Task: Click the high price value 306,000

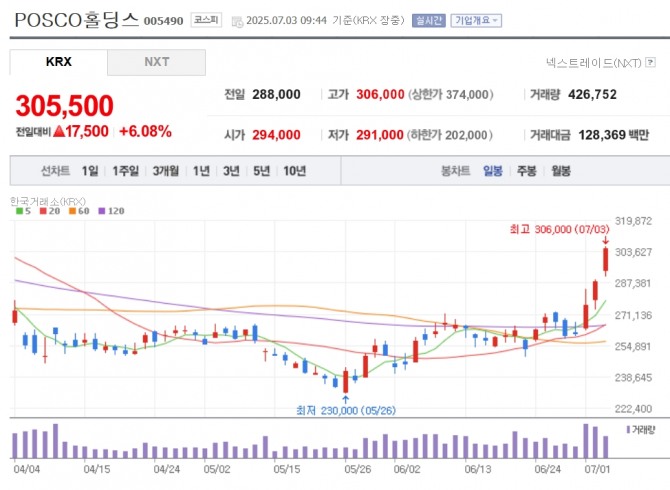Action: 380,94
